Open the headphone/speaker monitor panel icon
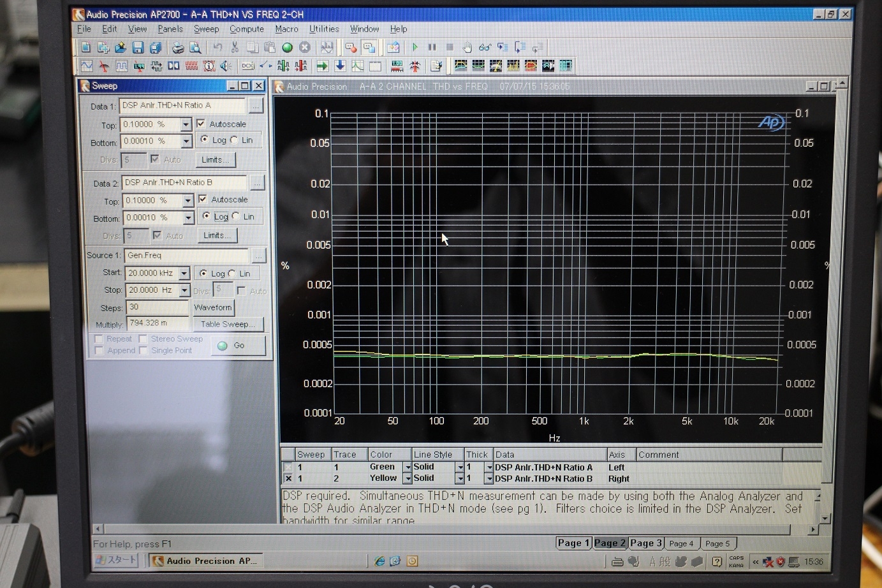The image size is (882, 588). point(226,66)
